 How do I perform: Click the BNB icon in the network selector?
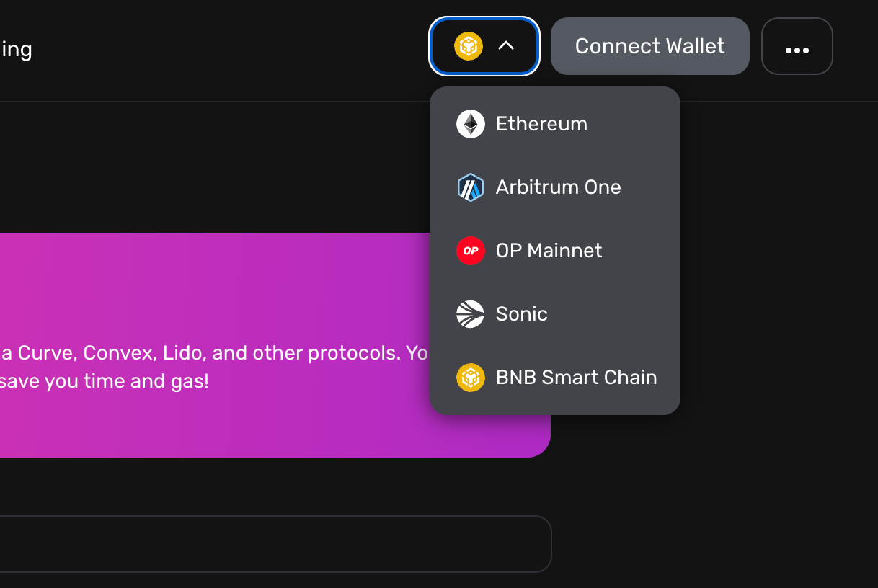click(470, 46)
